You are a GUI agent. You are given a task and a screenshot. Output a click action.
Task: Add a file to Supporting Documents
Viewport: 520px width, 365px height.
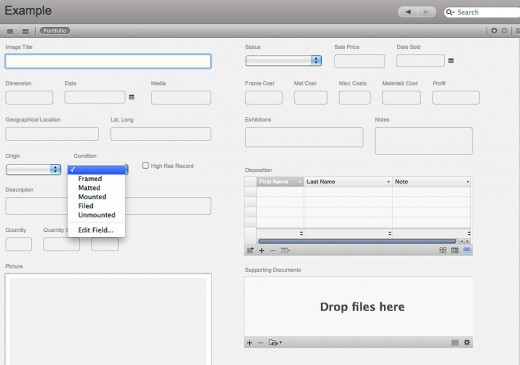click(x=249, y=342)
